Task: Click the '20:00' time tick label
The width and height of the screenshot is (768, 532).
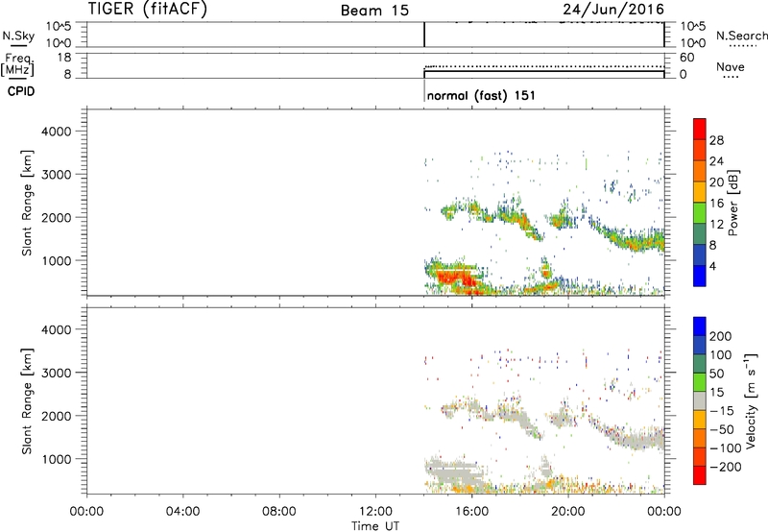Action: (567, 512)
